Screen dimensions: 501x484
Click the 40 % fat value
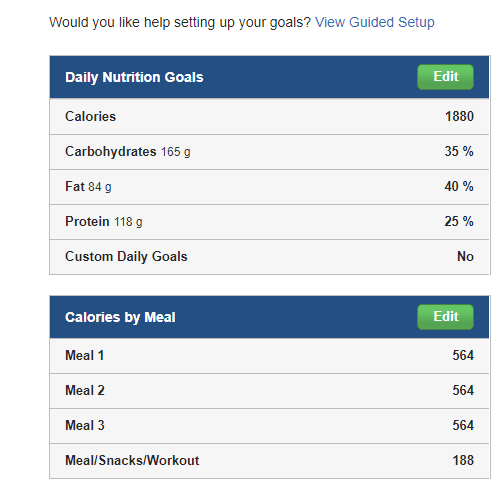[459, 186]
